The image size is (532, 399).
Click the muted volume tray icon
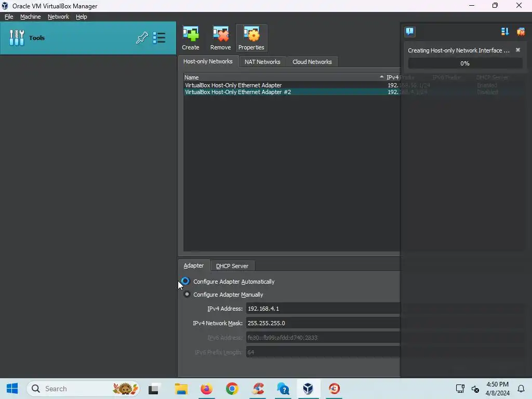[475, 389]
